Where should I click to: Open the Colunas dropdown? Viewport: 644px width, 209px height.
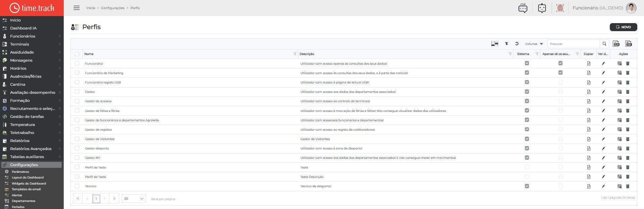pyautogui.click(x=534, y=44)
